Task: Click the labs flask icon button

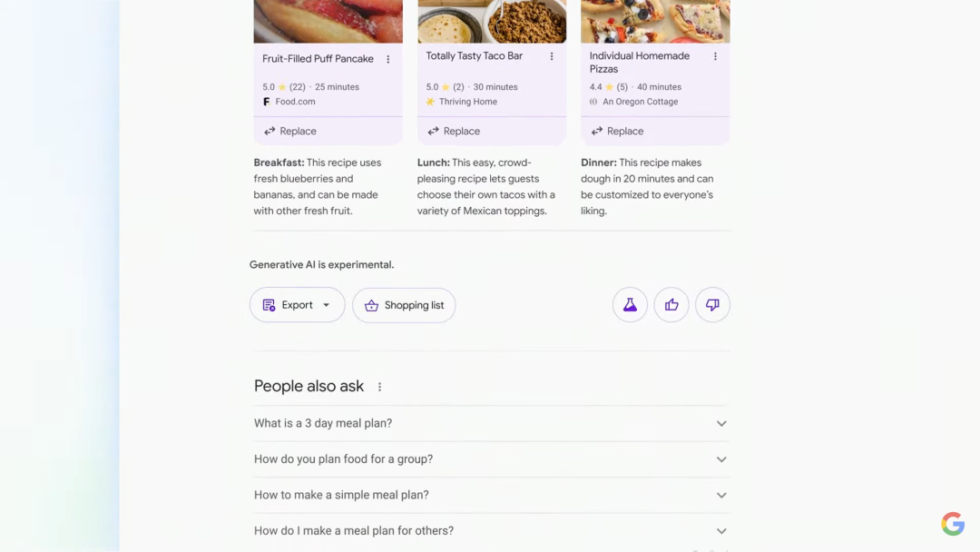Action: point(630,305)
